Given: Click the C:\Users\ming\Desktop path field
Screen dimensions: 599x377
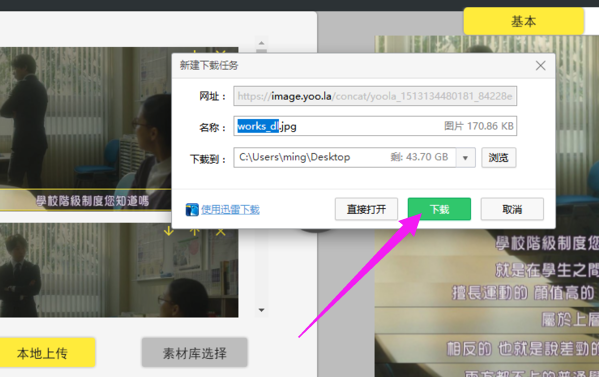Looking at the screenshot, I should pyautogui.click(x=345, y=157).
